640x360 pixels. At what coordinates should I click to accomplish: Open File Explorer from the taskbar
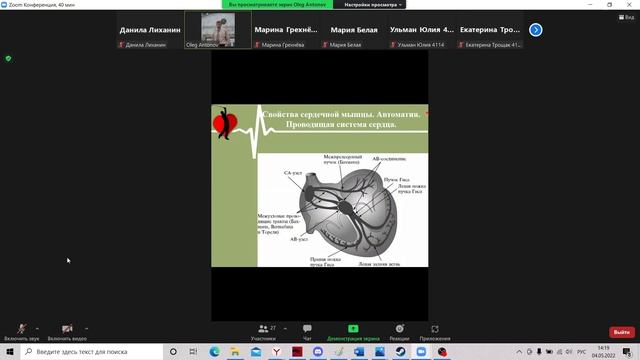click(235, 351)
